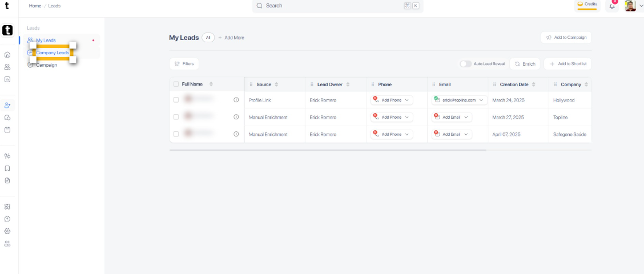Select the All filter pill
644x274 pixels.
(x=208, y=37)
